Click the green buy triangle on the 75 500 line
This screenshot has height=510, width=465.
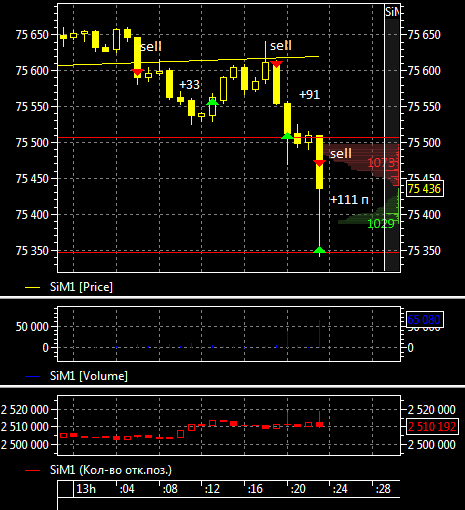point(287,136)
